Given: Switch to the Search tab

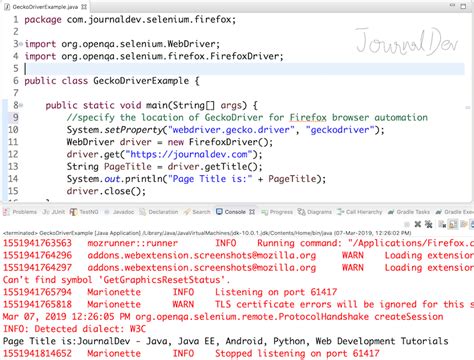Looking at the screenshot, I should [197, 212].
